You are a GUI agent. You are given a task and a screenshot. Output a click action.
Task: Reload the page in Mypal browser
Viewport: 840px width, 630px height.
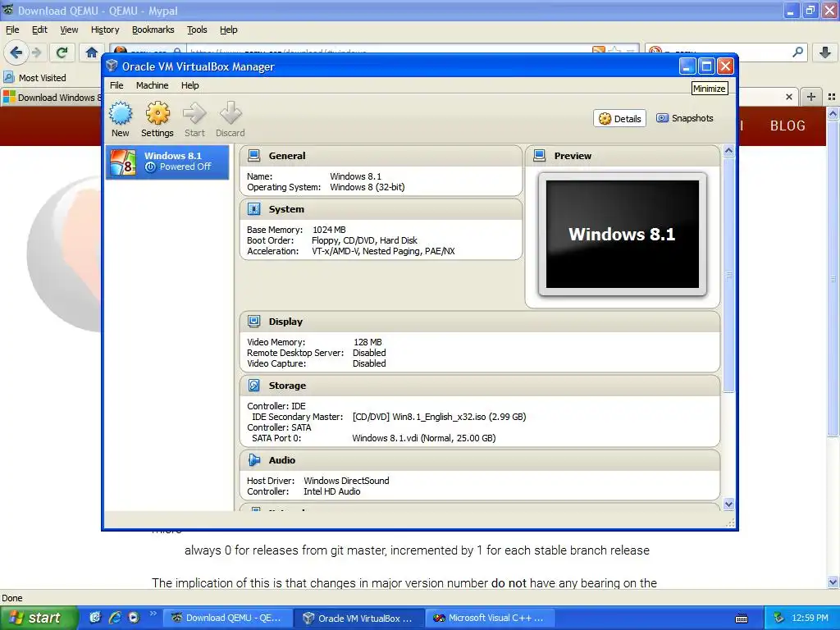[62, 52]
